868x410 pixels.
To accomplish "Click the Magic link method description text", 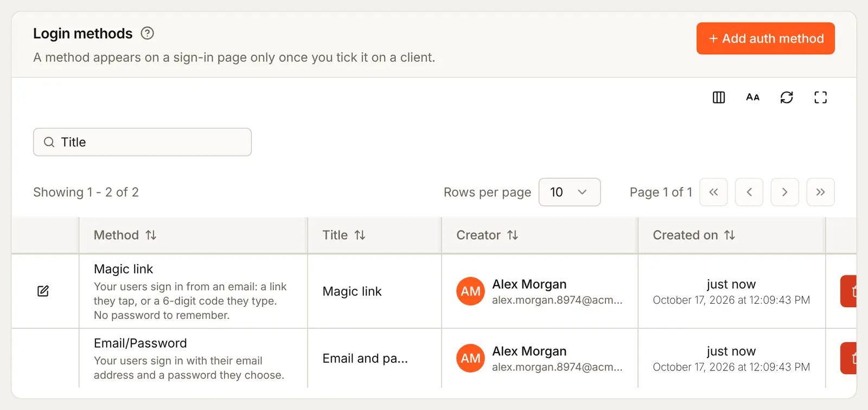I will click(x=190, y=301).
